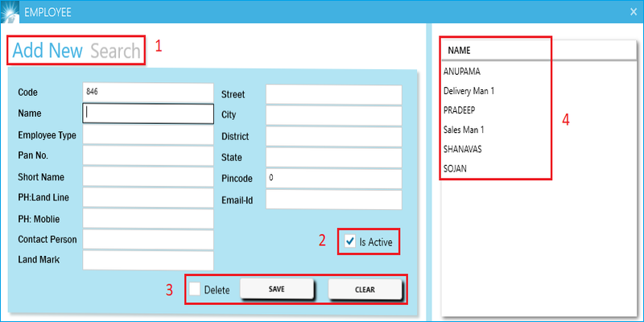Uncheck the Is Active checkbox
Screen dimensions: 644x322
[x=350, y=242]
